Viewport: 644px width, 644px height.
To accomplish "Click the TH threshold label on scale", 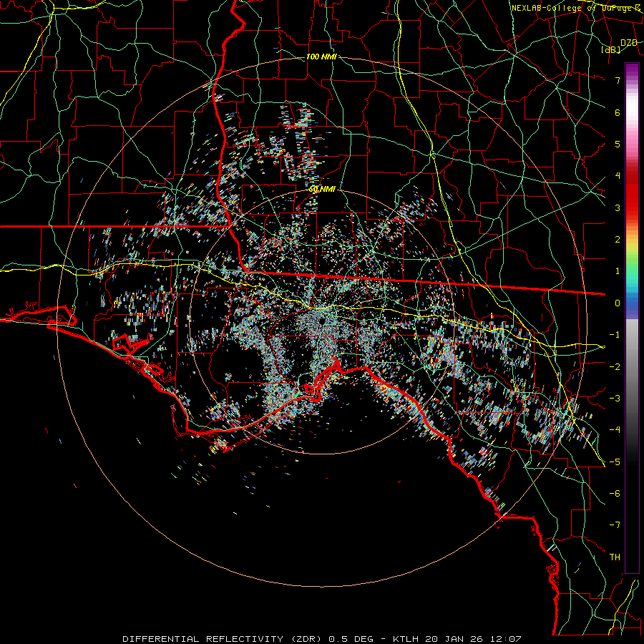I will [615, 557].
